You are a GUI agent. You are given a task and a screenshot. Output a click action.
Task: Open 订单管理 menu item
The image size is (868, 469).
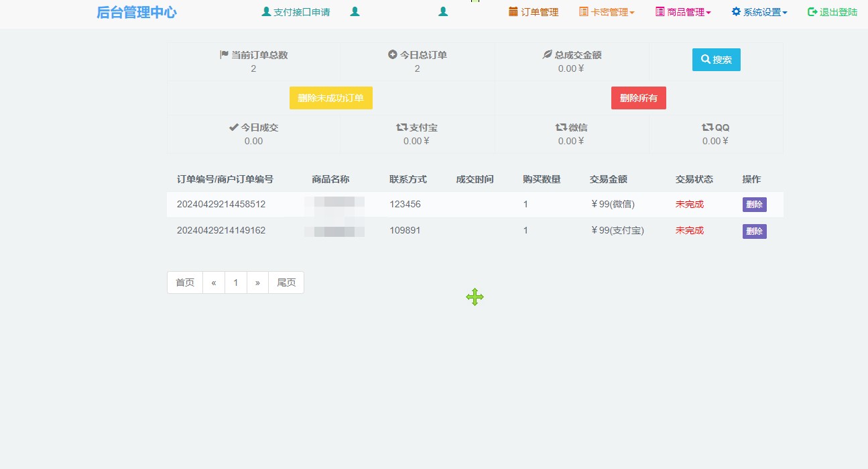click(x=534, y=12)
